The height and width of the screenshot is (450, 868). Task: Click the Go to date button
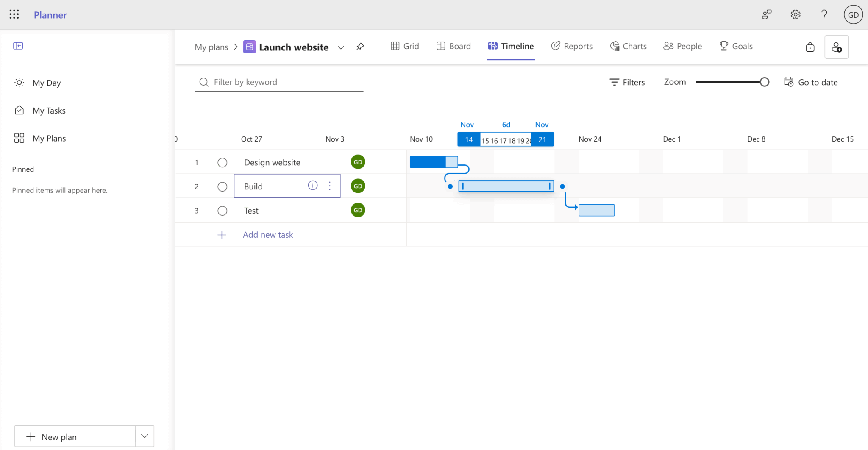[x=811, y=82]
